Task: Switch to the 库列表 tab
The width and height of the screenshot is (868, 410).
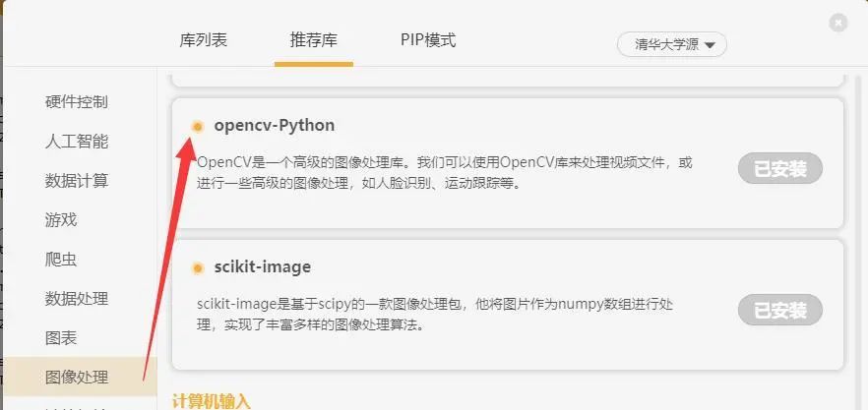Action: (203, 40)
